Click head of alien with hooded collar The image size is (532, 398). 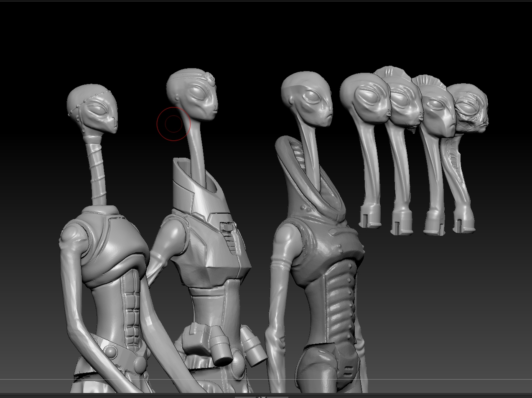pyautogui.click(x=307, y=99)
